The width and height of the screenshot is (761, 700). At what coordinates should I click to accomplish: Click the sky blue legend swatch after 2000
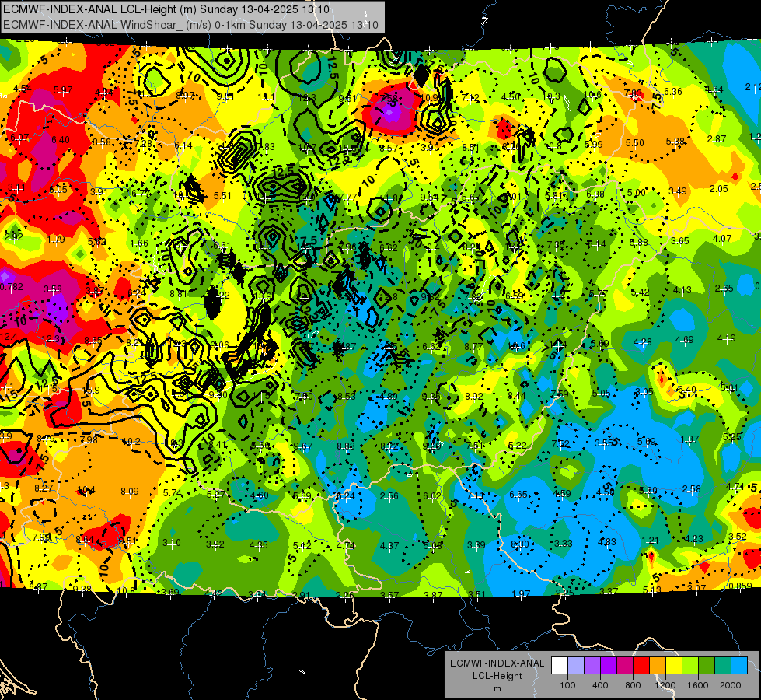click(739, 666)
